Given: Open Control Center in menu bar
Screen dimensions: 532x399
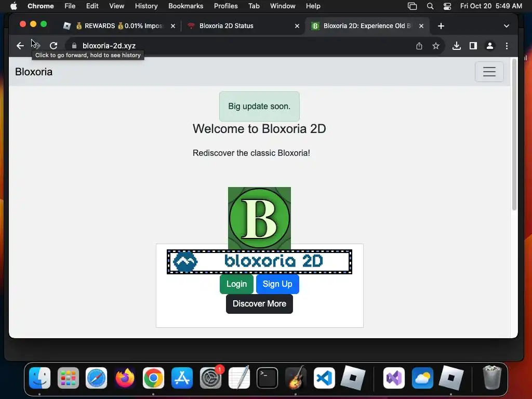Looking at the screenshot, I should click(447, 6).
